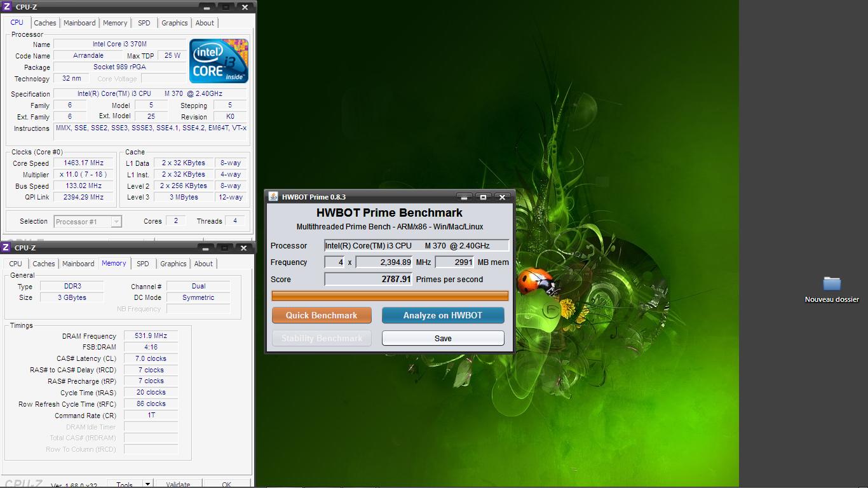Minimize the HWBOT Prime window
This screenshot has width=868, height=488.
pyautogui.click(x=464, y=197)
